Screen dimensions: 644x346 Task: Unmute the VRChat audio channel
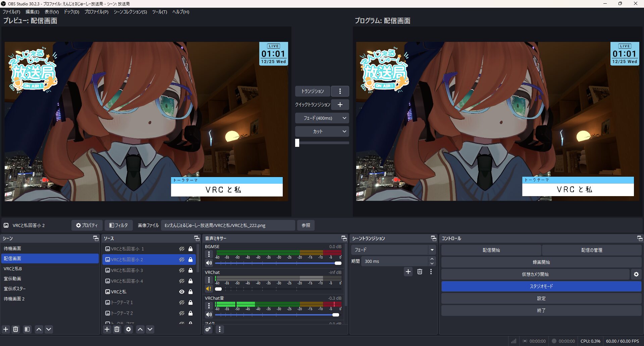pos(209,289)
